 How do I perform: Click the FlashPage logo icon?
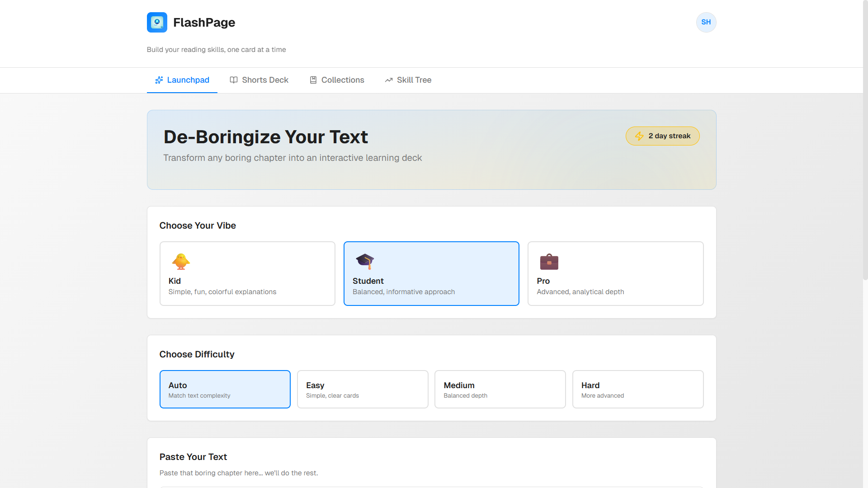click(157, 22)
